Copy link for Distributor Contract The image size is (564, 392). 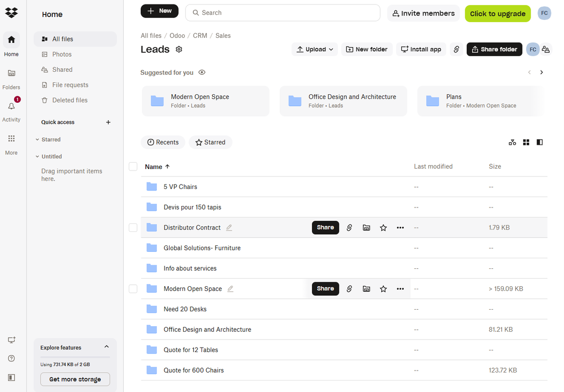[349, 227]
